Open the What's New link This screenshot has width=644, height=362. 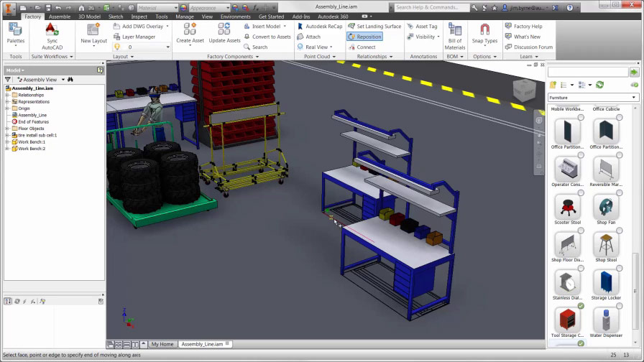point(523,37)
